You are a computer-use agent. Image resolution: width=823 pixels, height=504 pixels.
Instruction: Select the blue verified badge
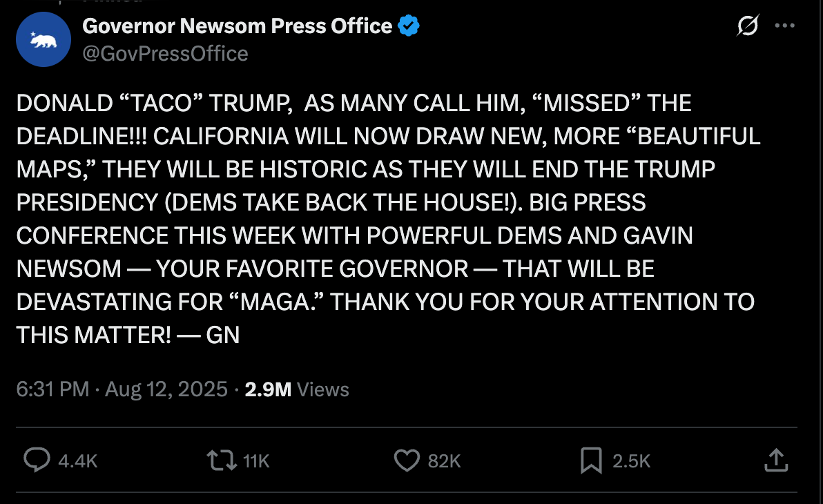click(408, 26)
